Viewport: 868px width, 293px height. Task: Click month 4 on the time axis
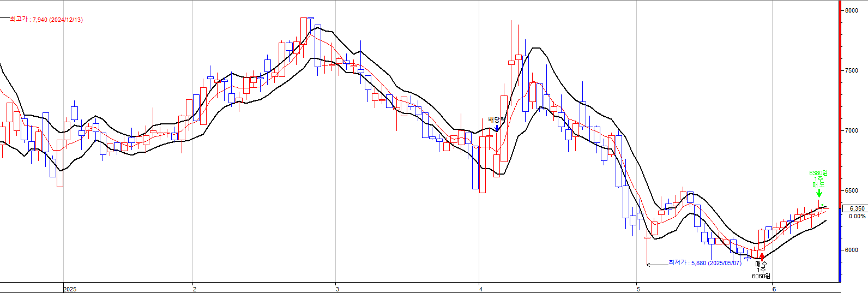[481, 289]
